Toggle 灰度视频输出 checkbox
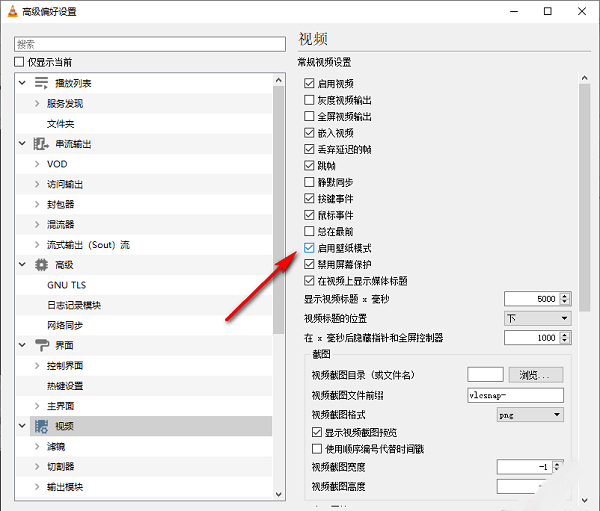600x511 pixels. pos(309,100)
